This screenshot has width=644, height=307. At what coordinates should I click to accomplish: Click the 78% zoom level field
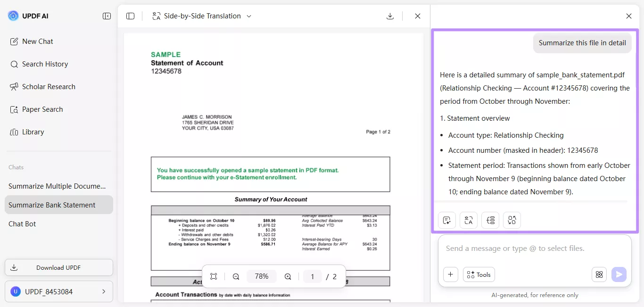click(262, 277)
